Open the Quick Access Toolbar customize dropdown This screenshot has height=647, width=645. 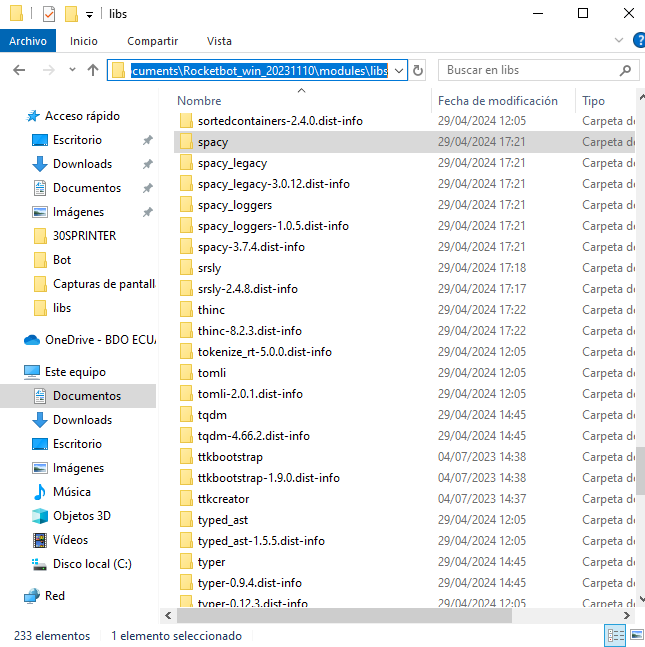pos(90,14)
